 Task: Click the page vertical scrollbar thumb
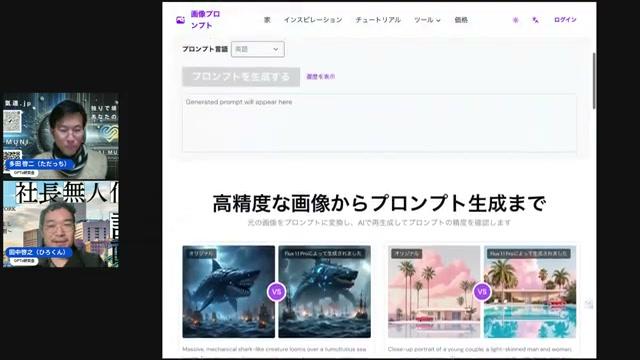(594, 80)
